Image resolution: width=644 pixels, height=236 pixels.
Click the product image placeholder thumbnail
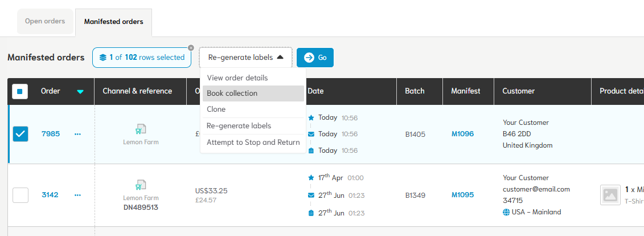coord(610,195)
